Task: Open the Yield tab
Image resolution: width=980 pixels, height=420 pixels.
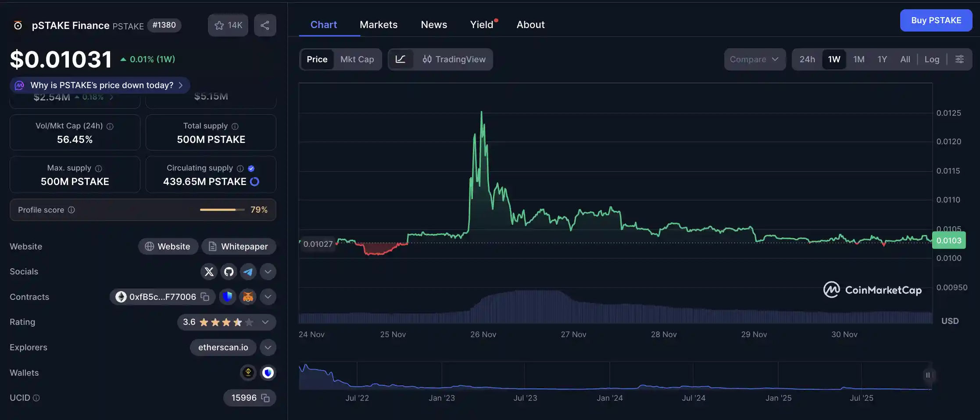Action: [x=481, y=25]
